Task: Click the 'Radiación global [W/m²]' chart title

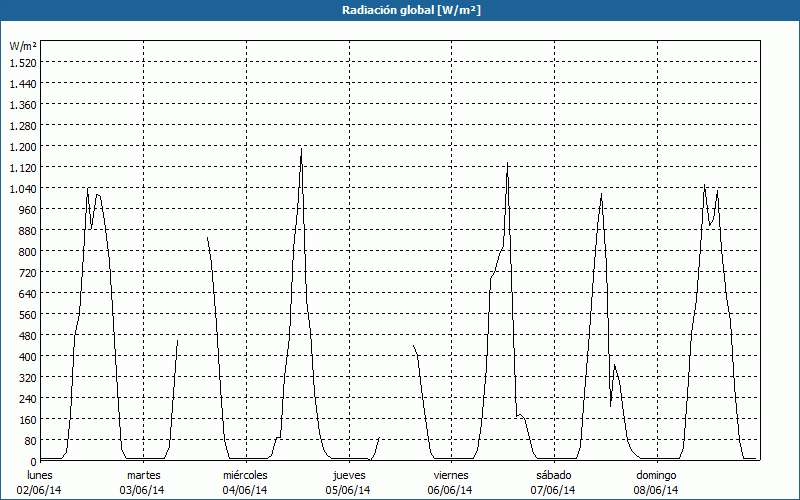Action: [x=400, y=10]
